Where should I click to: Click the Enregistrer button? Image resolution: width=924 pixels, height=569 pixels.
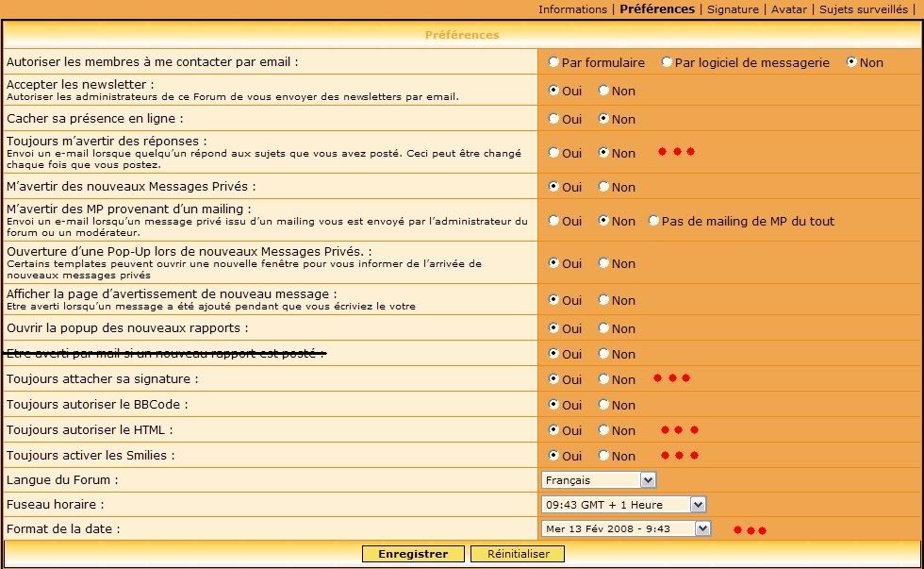pos(413,554)
